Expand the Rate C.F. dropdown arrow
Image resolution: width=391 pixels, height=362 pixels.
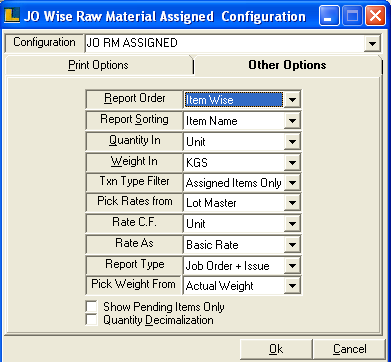(292, 224)
